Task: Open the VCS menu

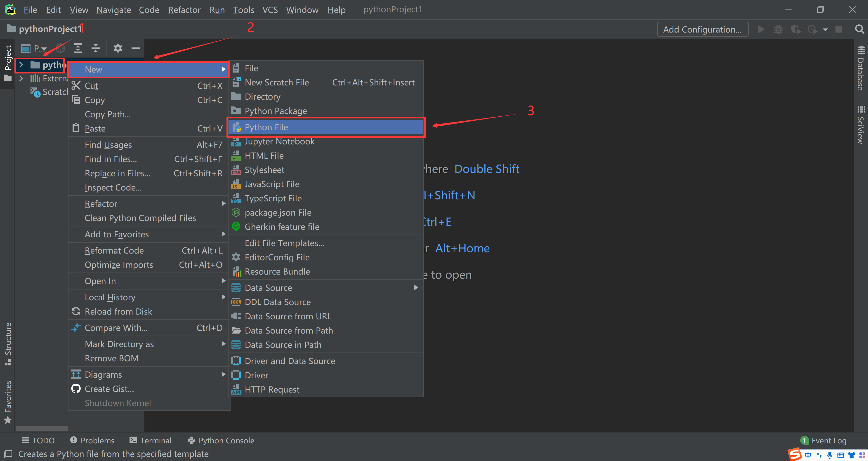Action: 270,10
